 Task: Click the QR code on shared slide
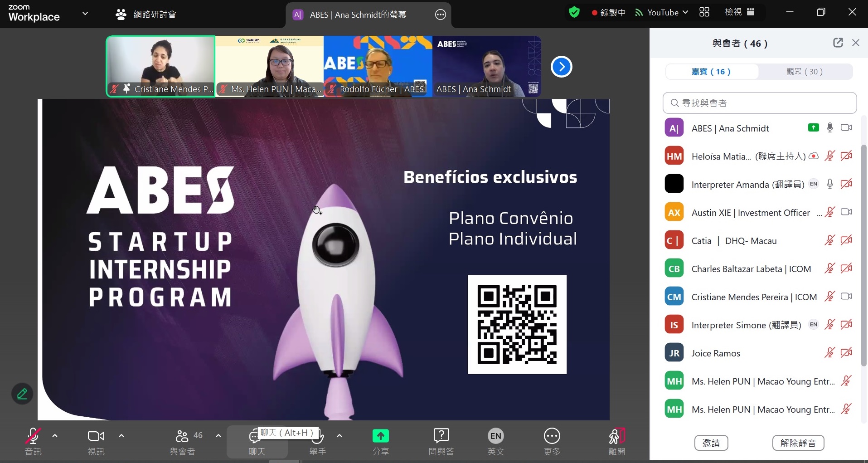[517, 325]
